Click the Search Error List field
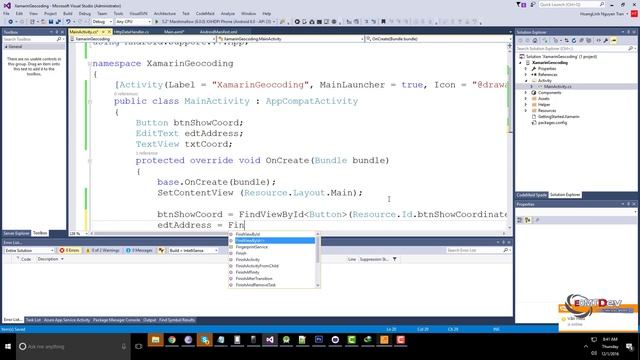This screenshot has height=360, width=640. point(478,250)
